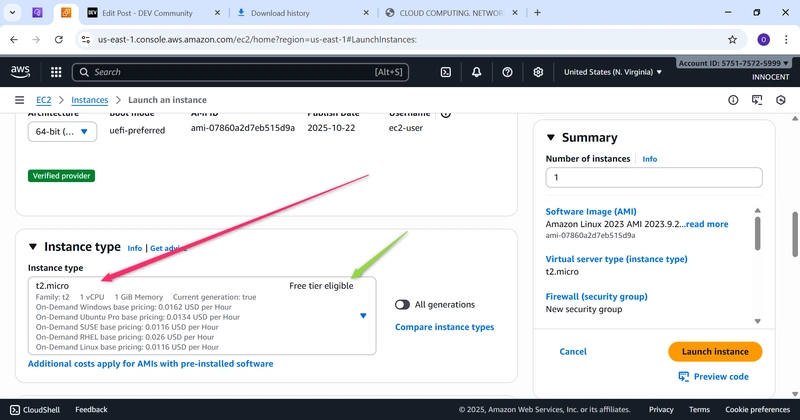Open the Chrome profile avatar
Screen dimensions: 800x420
763,39
